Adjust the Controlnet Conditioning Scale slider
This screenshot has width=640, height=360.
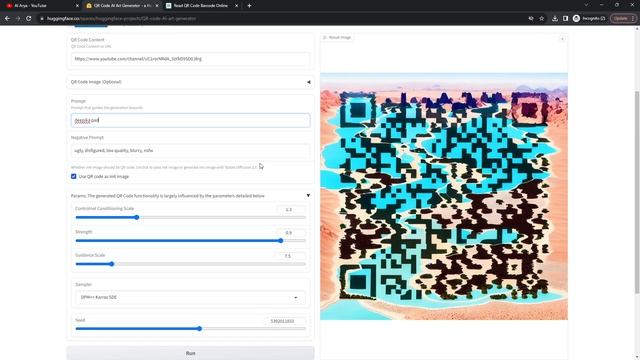pos(137,217)
